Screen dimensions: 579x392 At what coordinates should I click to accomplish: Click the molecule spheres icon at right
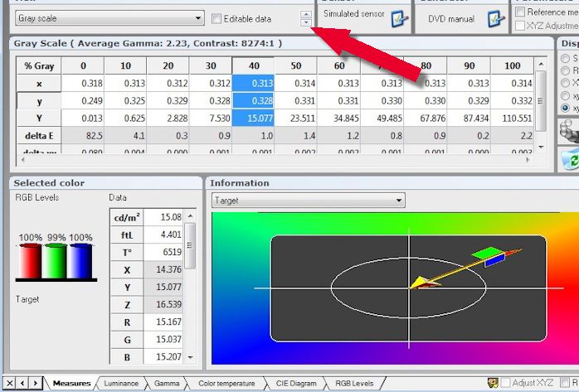[569, 131]
